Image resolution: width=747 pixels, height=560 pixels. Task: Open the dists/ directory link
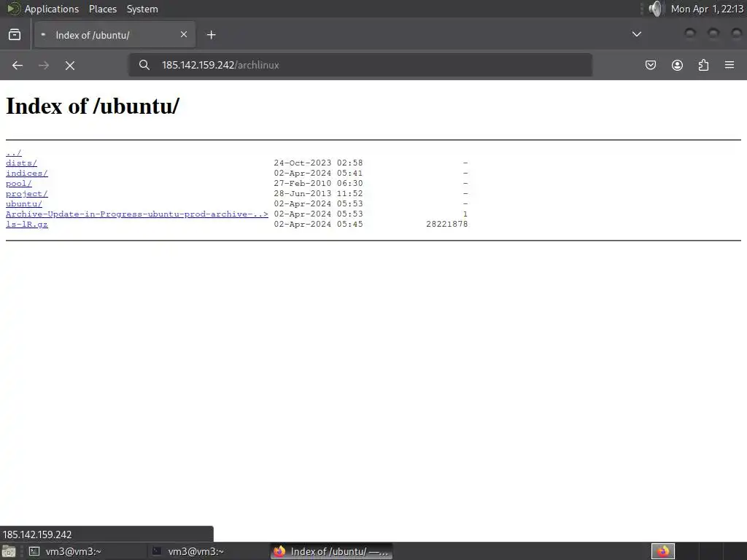click(21, 163)
